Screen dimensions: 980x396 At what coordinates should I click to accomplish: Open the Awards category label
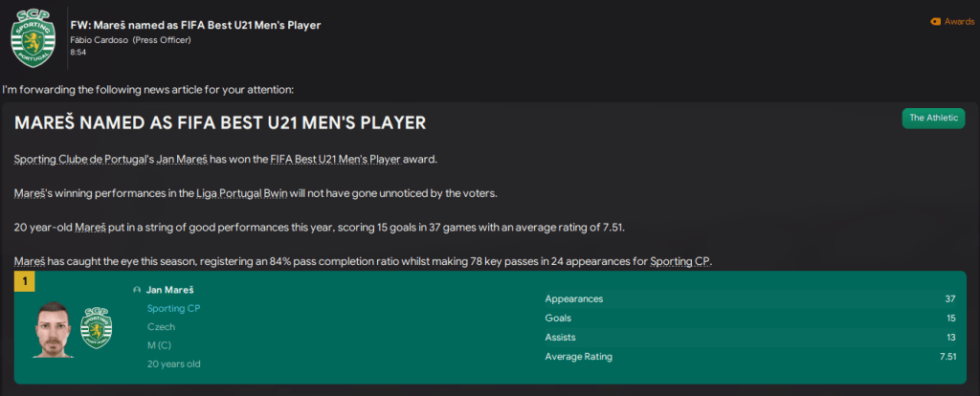coord(959,21)
